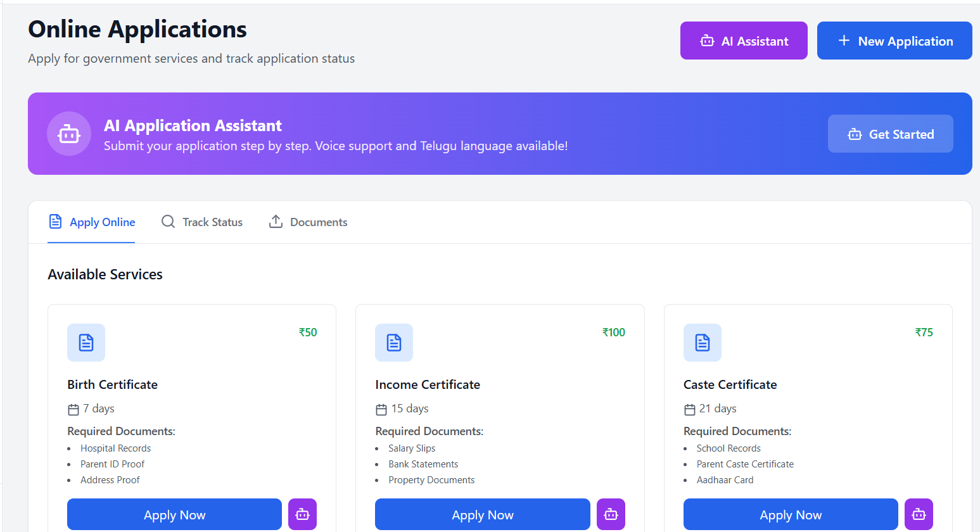This screenshot has width=980, height=532.
Task: Apply Now for Caste Certificate
Action: [x=791, y=514]
